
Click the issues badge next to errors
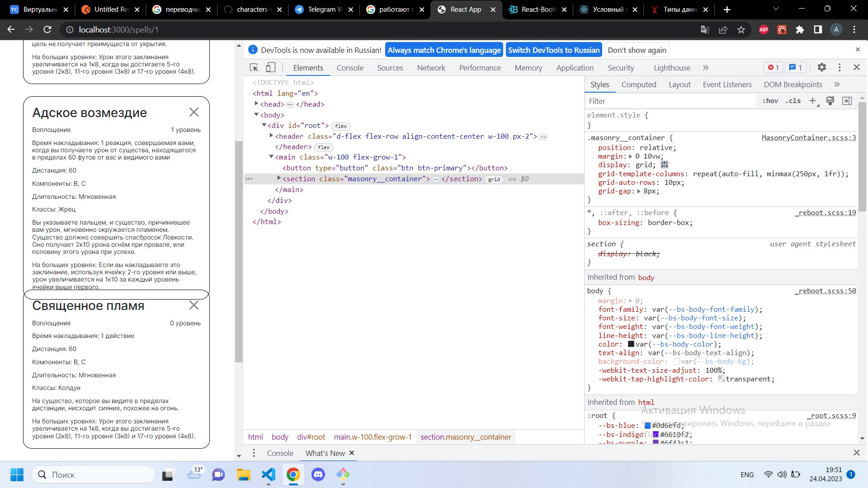coord(796,67)
